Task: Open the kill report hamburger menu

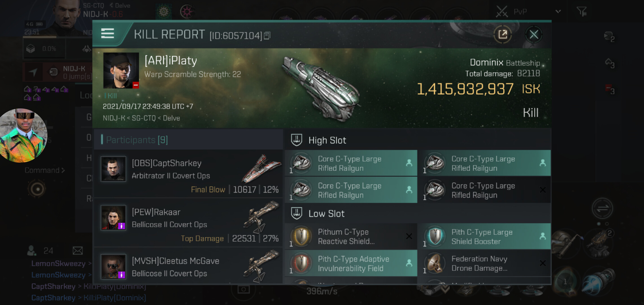Action: (x=108, y=34)
